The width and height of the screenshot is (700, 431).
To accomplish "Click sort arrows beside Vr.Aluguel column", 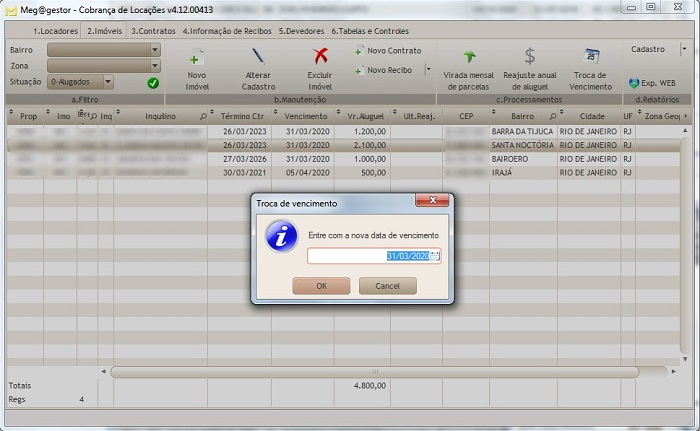I will click(x=338, y=112).
